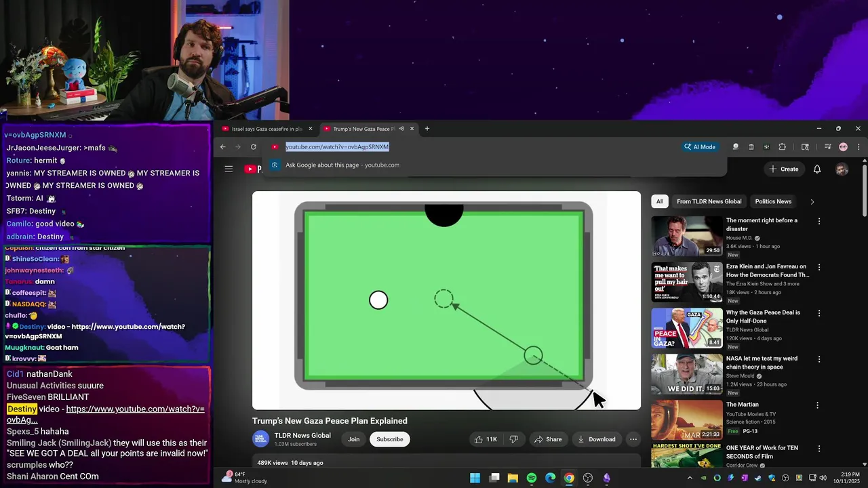The width and height of the screenshot is (868, 488).
Task: Click the Create button on YouTube
Action: pos(784,169)
